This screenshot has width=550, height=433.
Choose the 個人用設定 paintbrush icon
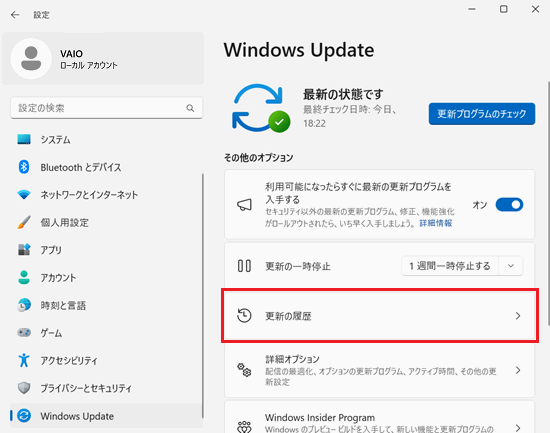24,222
